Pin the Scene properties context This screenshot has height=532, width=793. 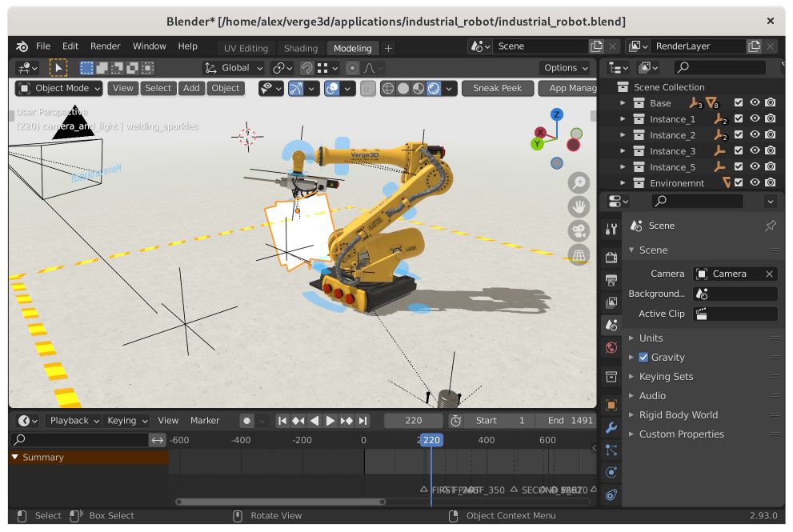pyautogui.click(x=771, y=226)
